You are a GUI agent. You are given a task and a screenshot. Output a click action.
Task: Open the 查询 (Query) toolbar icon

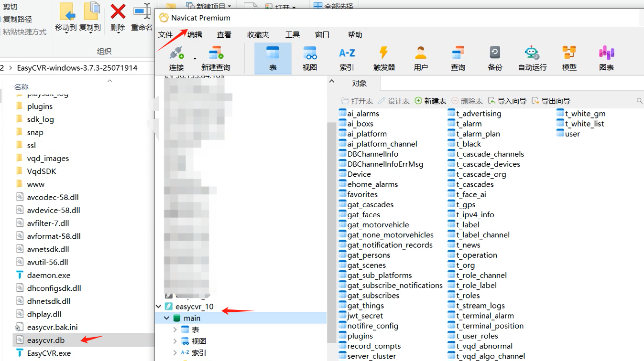tap(458, 53)
